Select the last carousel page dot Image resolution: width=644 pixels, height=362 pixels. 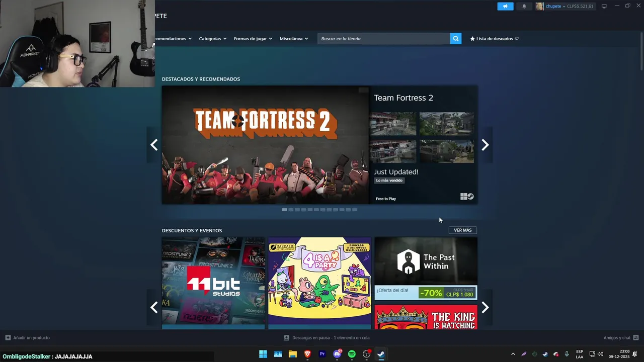(x=355, y=210)
